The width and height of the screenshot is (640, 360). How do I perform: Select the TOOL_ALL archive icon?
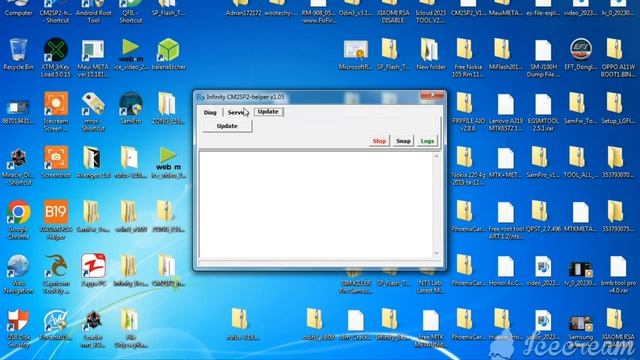pos(580,162)
